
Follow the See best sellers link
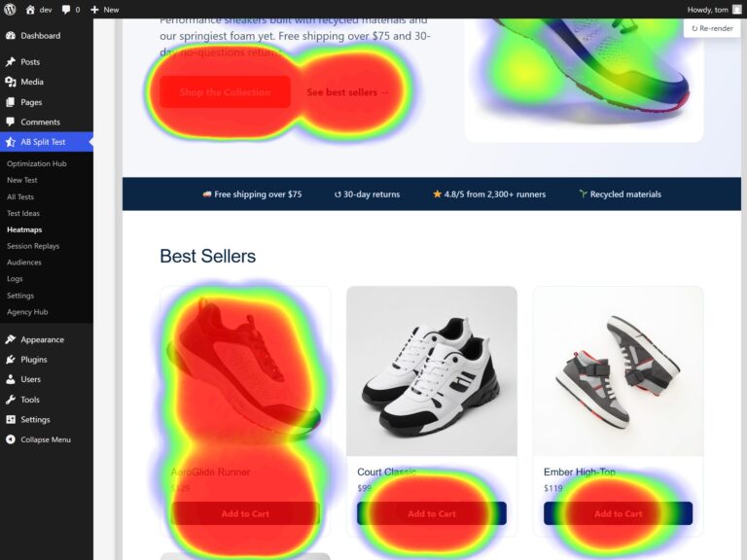347,92
